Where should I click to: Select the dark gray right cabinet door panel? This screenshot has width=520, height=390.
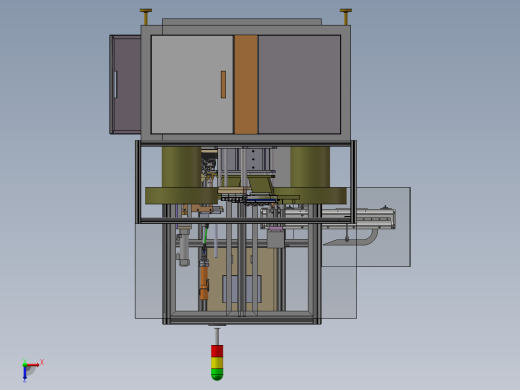point(299,85)
